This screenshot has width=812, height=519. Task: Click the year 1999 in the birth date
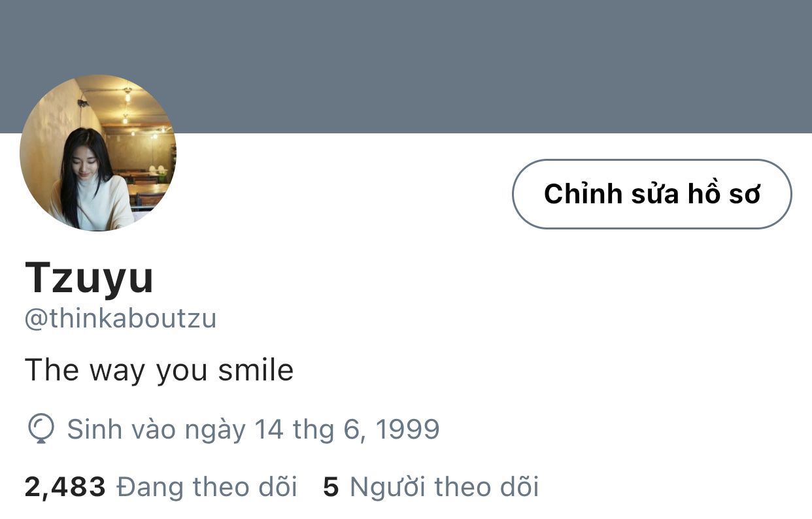click(x=408, y=429)
